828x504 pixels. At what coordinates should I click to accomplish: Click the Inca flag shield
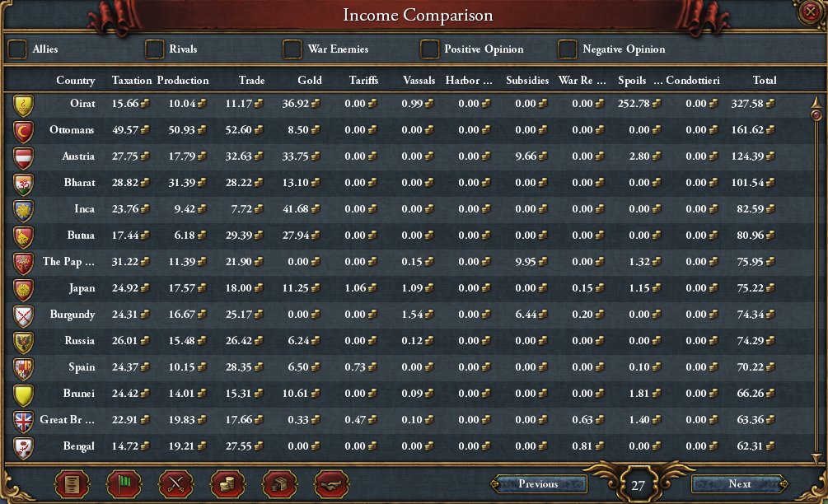coord(23,211)
